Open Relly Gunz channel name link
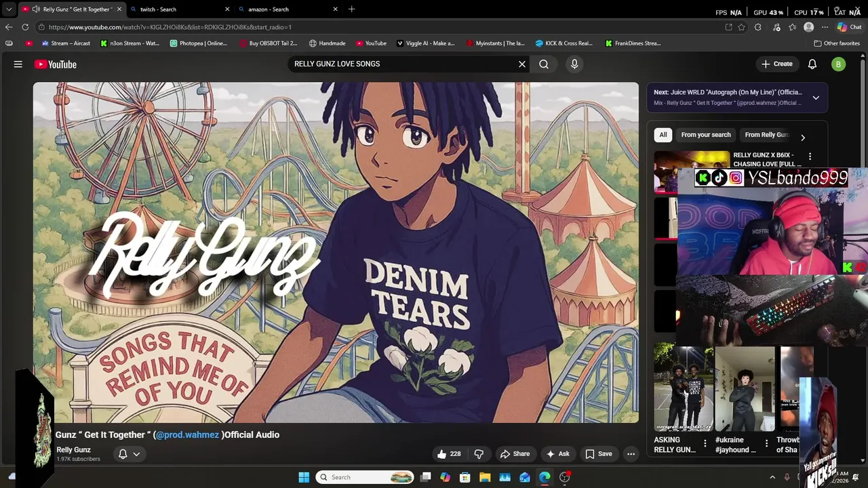Viewport: 868px width, 488px height. point(73,450)
